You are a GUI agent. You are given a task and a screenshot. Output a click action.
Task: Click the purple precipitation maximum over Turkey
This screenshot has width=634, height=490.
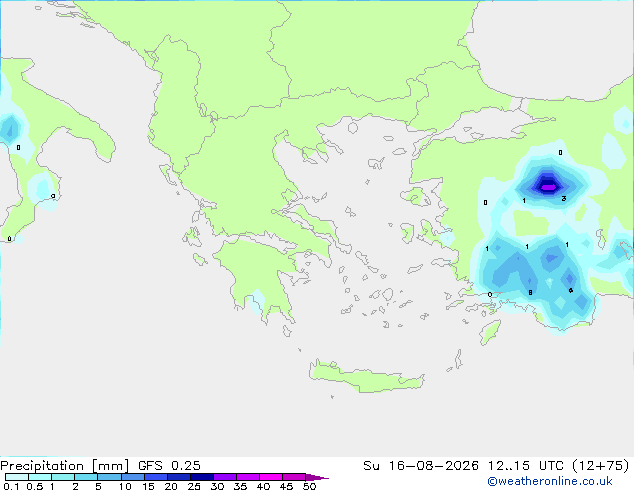click(x=548, y=187)
